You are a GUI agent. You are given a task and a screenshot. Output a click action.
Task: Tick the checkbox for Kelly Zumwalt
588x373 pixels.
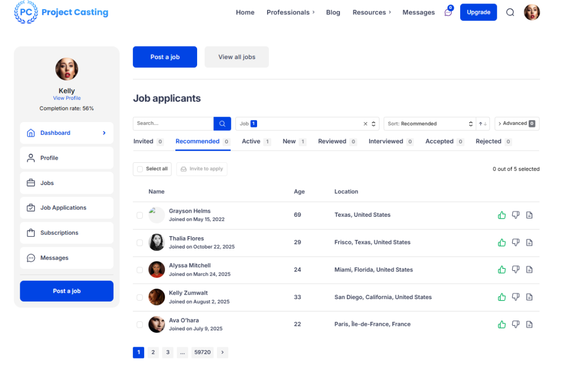[x=140, y=298]
